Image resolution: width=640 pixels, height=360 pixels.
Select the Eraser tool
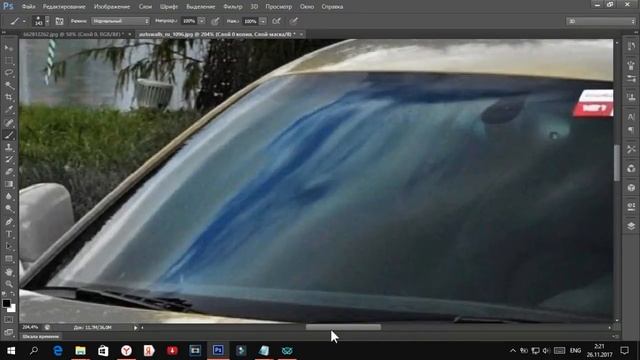(x=9, y=171)
